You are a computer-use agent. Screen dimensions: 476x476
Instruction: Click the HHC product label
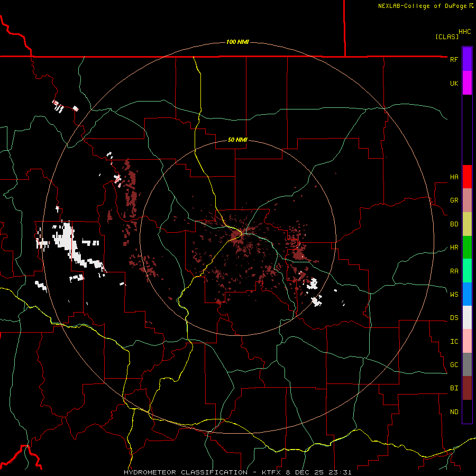point(464,32)
